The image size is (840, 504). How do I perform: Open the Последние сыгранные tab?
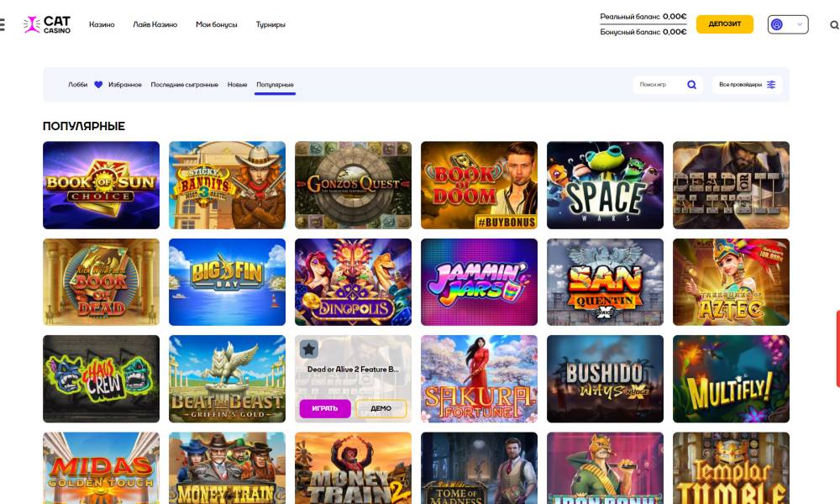tap(184, 85)
